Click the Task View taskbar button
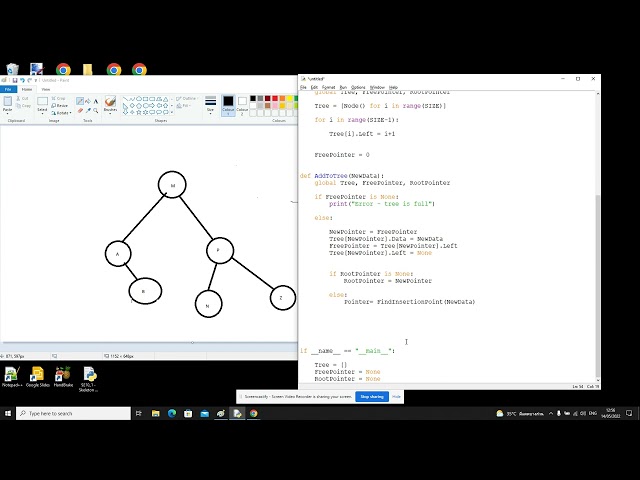This screenshot has height=480, width=640. coord(139,413)
